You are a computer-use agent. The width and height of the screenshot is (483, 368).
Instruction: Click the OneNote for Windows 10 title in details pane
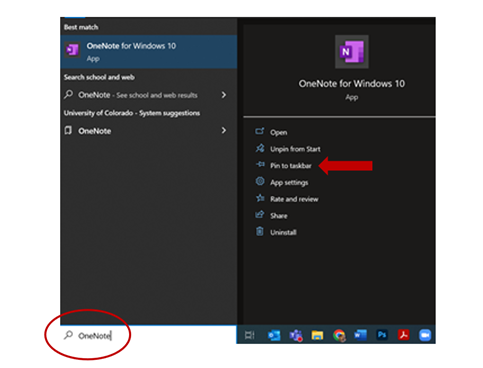(x=352, y=84)
